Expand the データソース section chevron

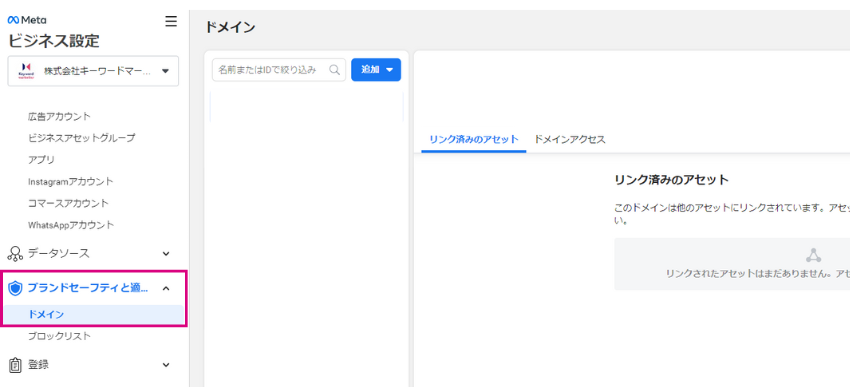(166, 254)
